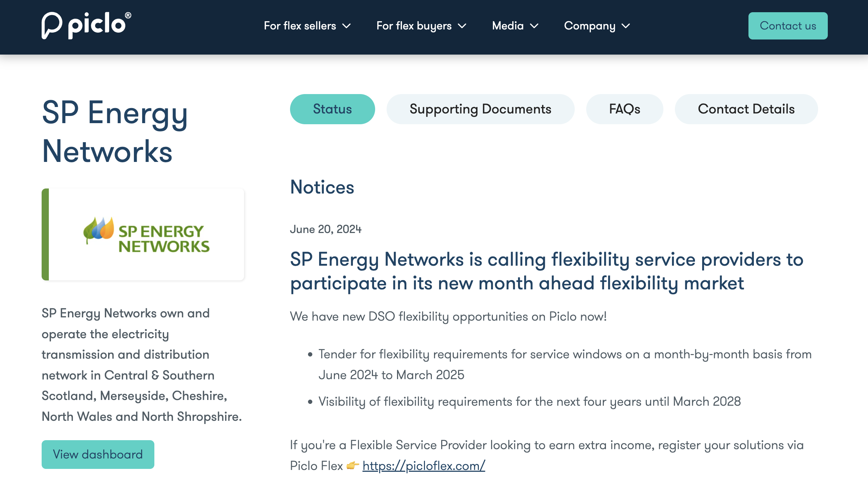Expand the For flex buyers chevron
868x489 pixels.
pyautogui.click(x=462, y=26)
